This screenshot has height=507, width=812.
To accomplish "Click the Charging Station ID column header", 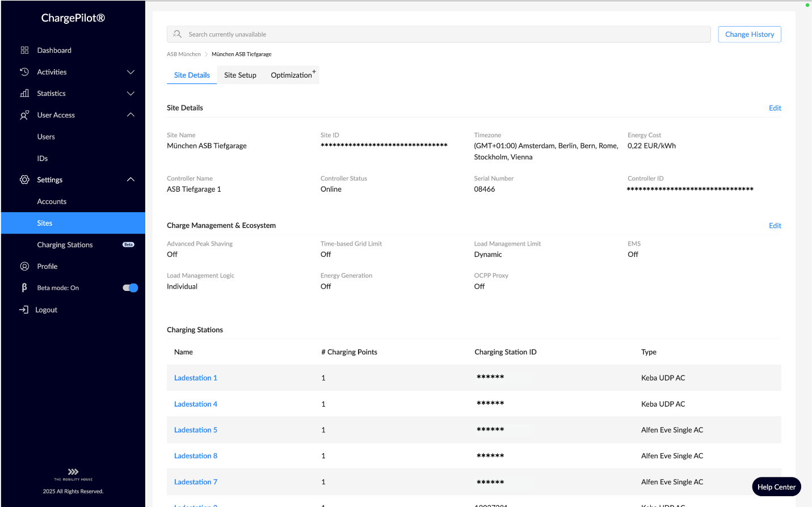I will point(506,352).
